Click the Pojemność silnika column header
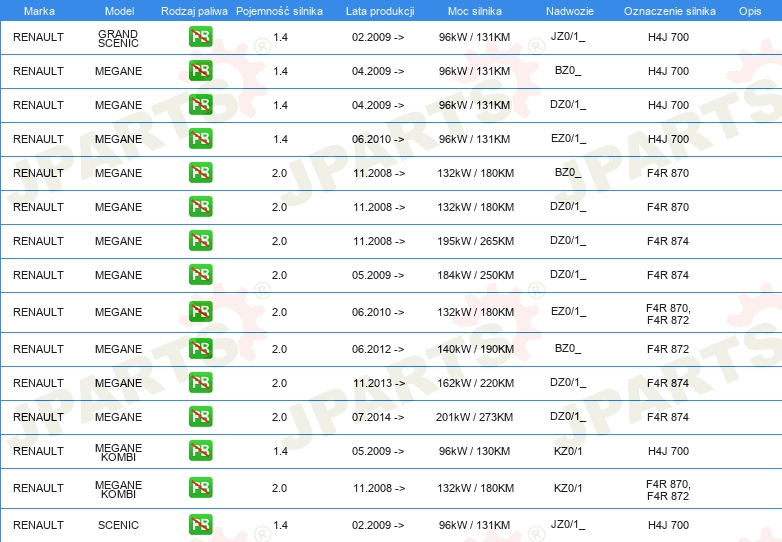 coord(279,11)
